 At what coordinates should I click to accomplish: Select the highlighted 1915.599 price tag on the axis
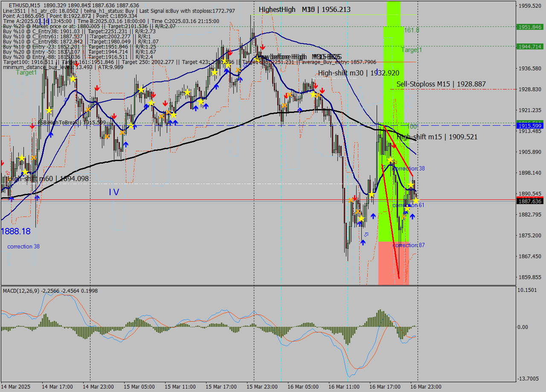click(529, 126)
